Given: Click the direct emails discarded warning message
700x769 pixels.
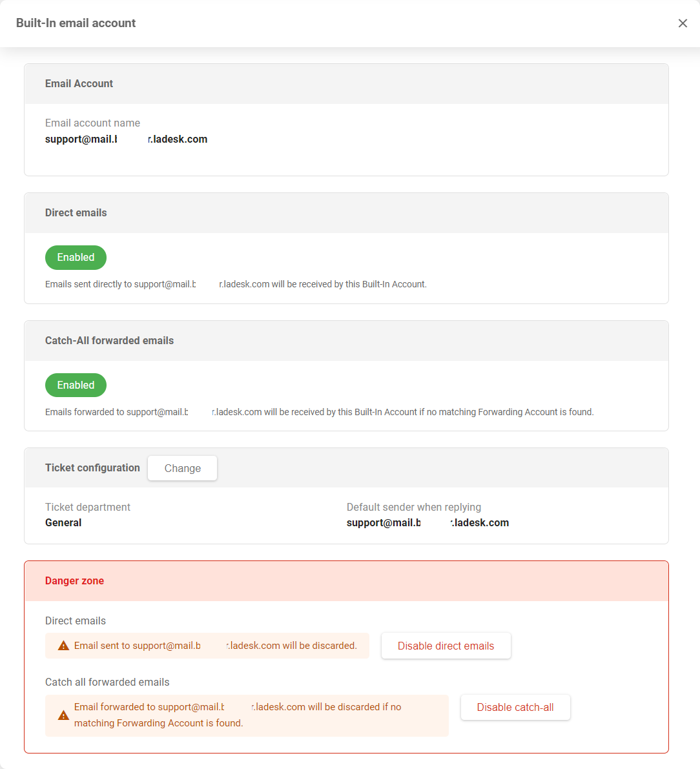Looking at the screenshot, I should coord(215,646).
